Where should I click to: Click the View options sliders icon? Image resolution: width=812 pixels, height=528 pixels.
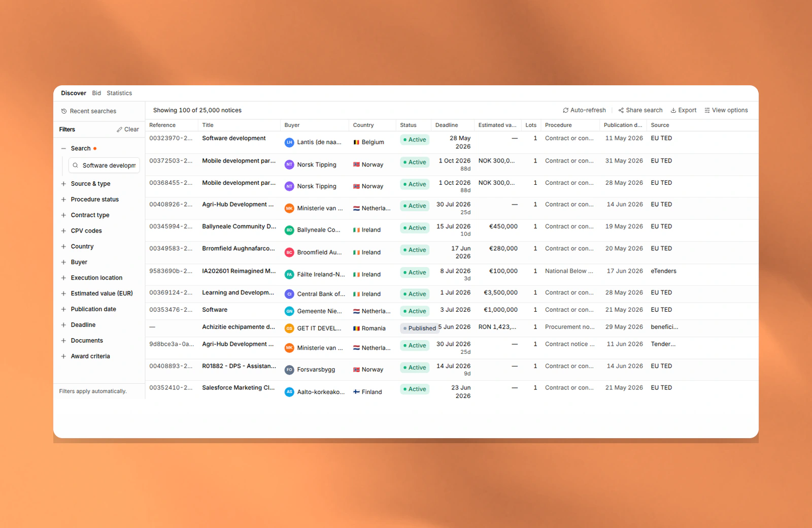(x=707, y=110)
